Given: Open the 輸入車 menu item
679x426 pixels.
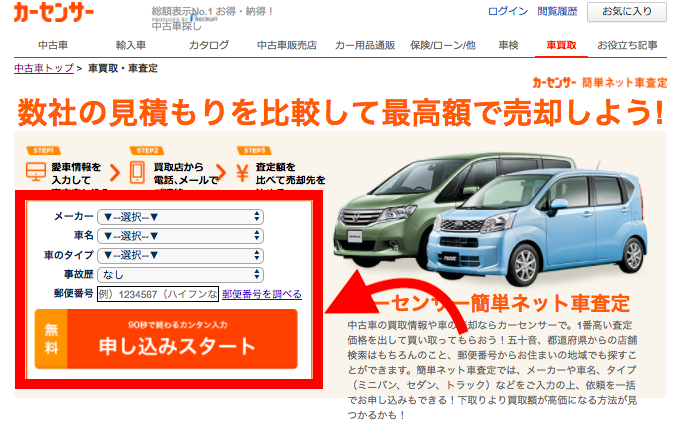Looking at the screenshot, I should point(131,45).
